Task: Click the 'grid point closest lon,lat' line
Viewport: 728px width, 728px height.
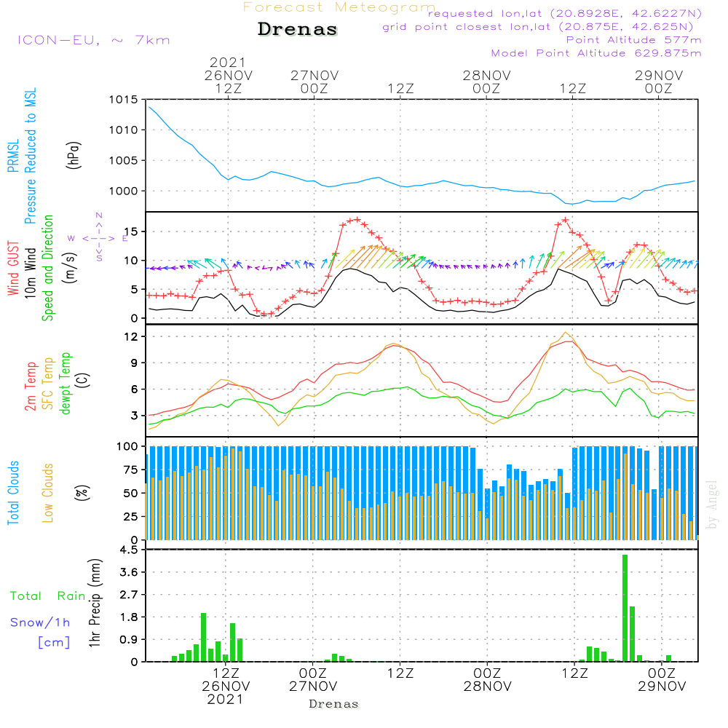Action: coord(538,27)
